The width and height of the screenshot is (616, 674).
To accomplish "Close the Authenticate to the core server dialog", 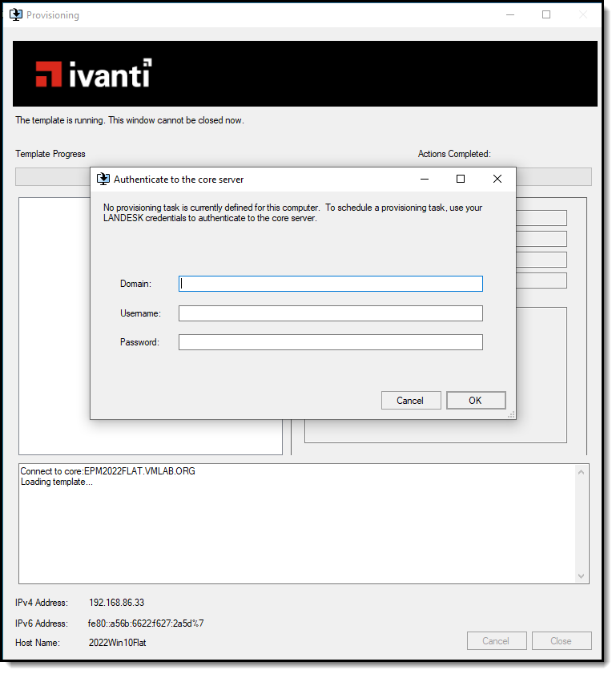I will pyautogui.click(x=497, y=179).
